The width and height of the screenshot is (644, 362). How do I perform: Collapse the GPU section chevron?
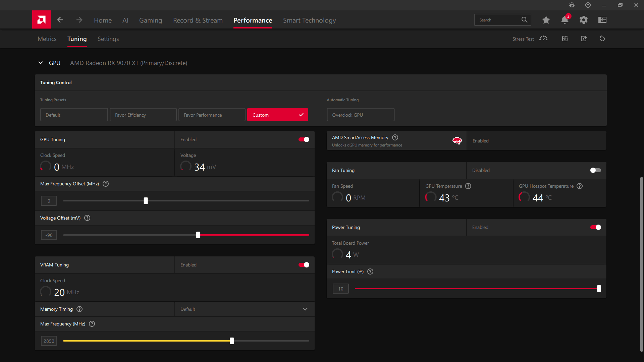41,63
